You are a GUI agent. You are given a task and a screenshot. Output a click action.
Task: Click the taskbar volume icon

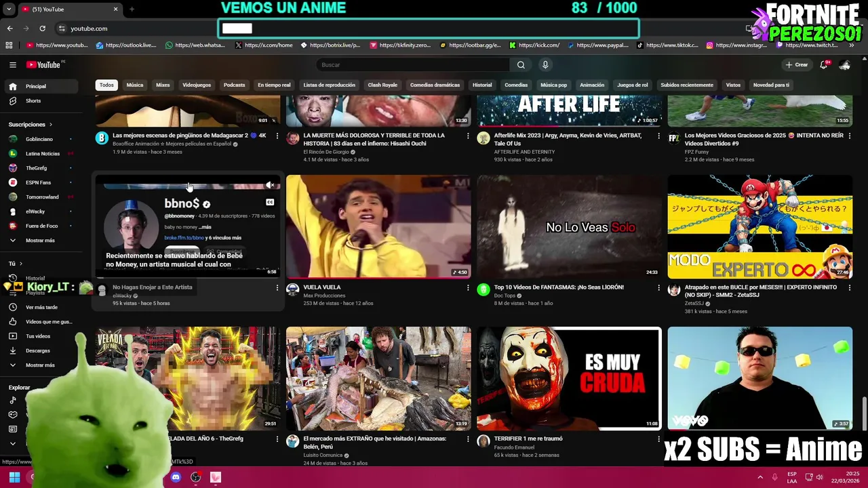pyautogui.click(x=819, y=477)
